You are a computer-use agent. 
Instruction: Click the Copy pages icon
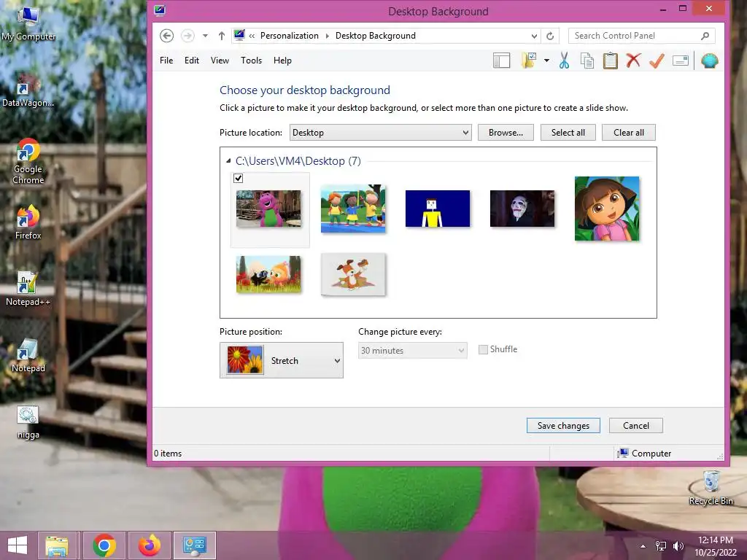[587, 61]
